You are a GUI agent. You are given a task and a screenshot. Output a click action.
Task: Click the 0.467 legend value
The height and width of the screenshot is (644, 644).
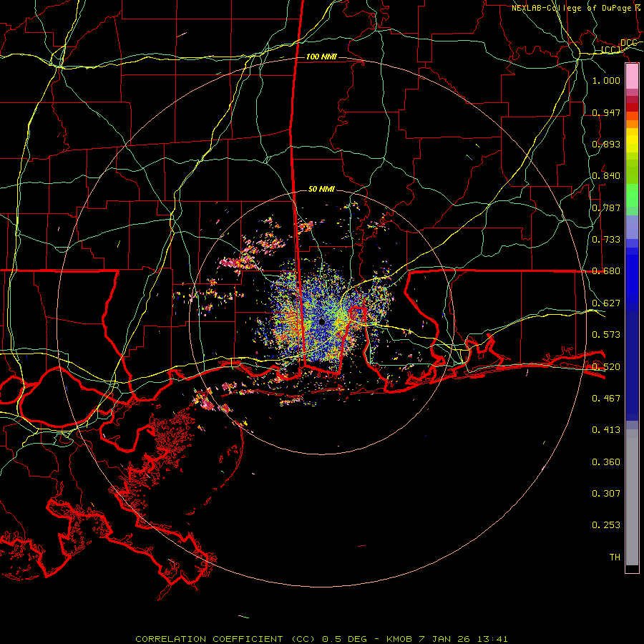coord(606,399)
